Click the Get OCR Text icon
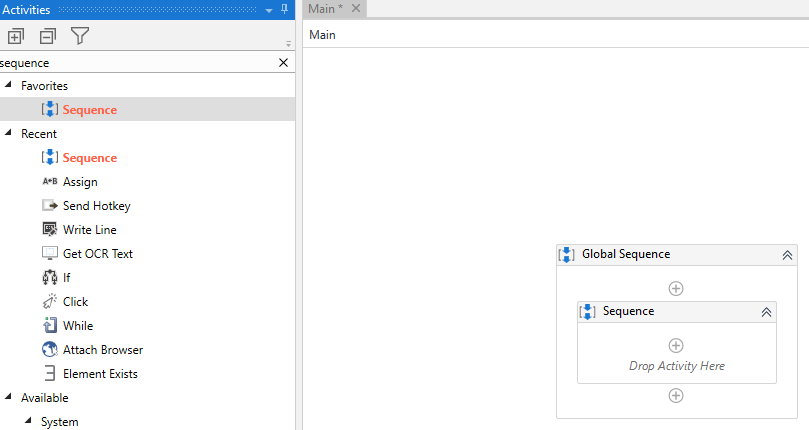 50,253
